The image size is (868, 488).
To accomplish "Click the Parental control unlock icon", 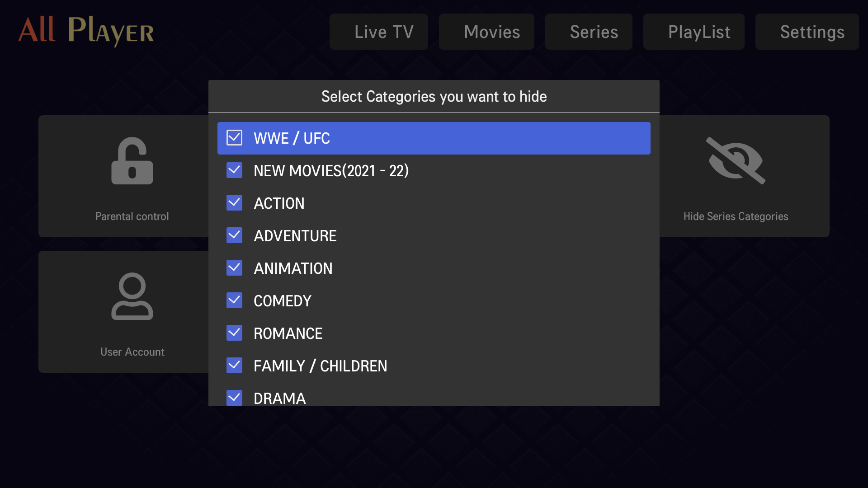I will pyautogui.click(x=132, y=161).
